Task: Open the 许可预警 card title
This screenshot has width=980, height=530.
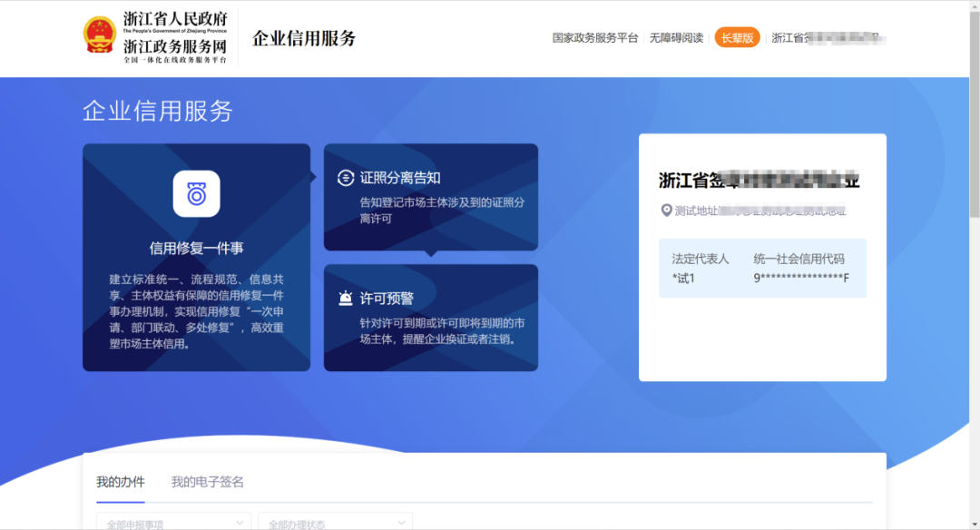Action: pos(387,299)
